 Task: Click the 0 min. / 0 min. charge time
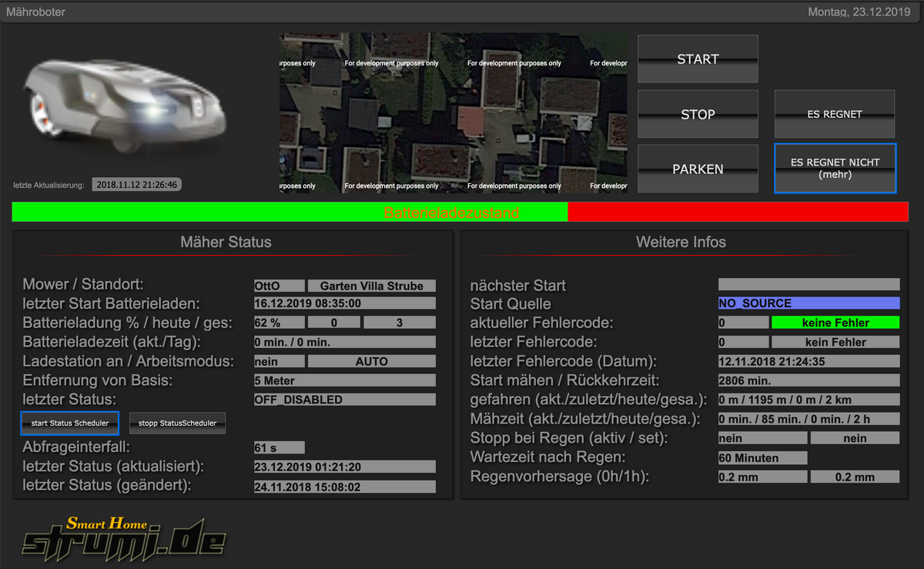pos(345,342)
